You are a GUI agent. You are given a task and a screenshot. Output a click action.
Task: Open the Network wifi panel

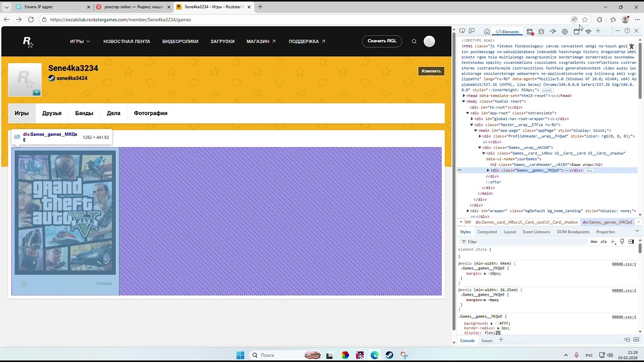(x=588, y=32)
